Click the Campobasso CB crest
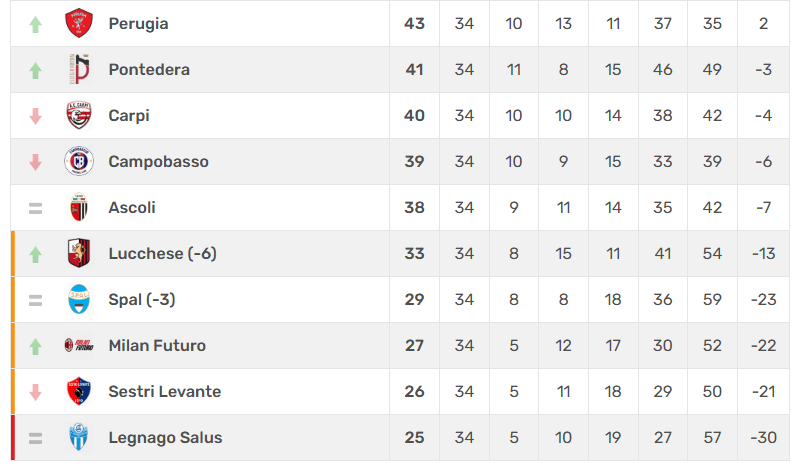 tap(79, 161)
